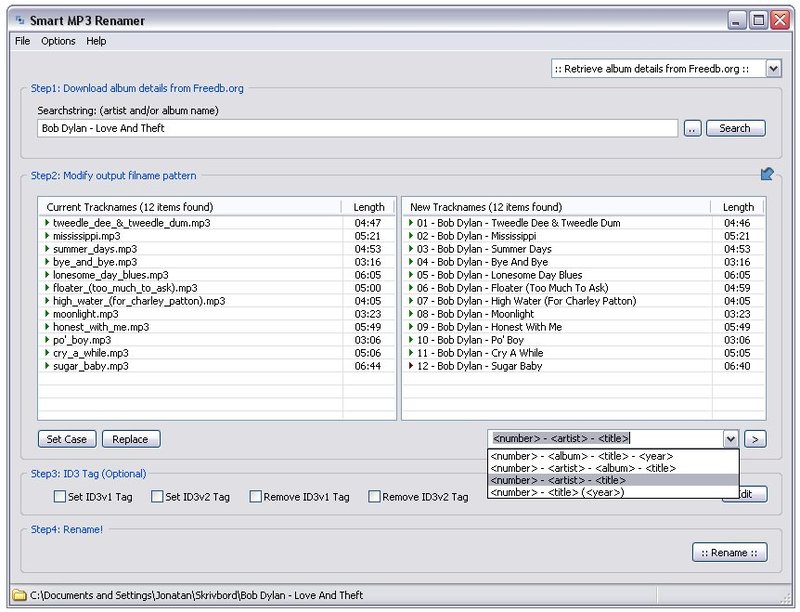Click red arrow icon beside 12 - Bob Dylan - Sugar Baby
Image resolution: width=800 pixels, height=612 pixels.
pyautogui.click(x=411, y=366)
